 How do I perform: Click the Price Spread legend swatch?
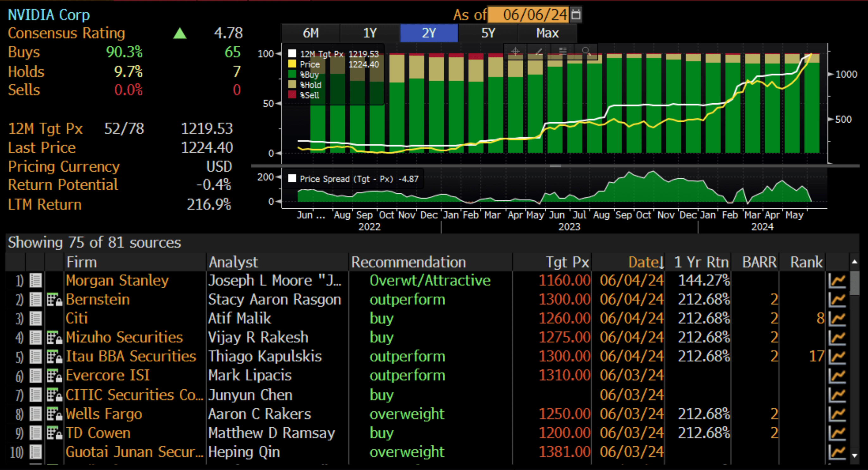click(x=292, y=179)
